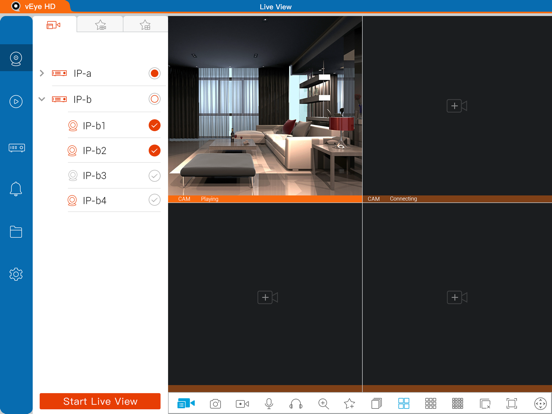Start recording with the video record icon
This screenshot has width=552, height=414.
point(242,403)
